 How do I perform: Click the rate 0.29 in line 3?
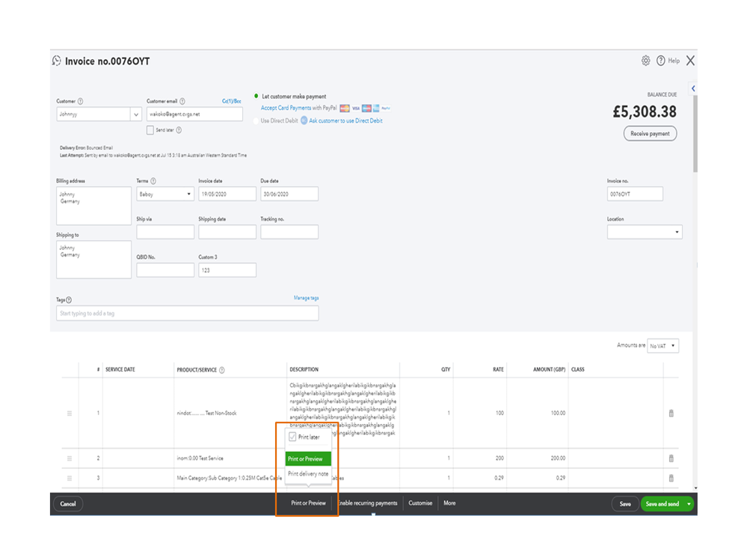point(499,478)
